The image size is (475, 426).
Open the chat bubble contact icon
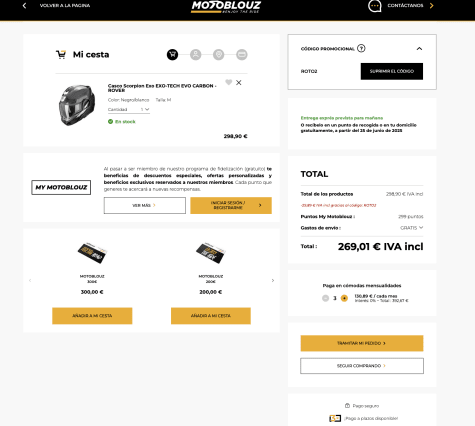tap(375, 6)
